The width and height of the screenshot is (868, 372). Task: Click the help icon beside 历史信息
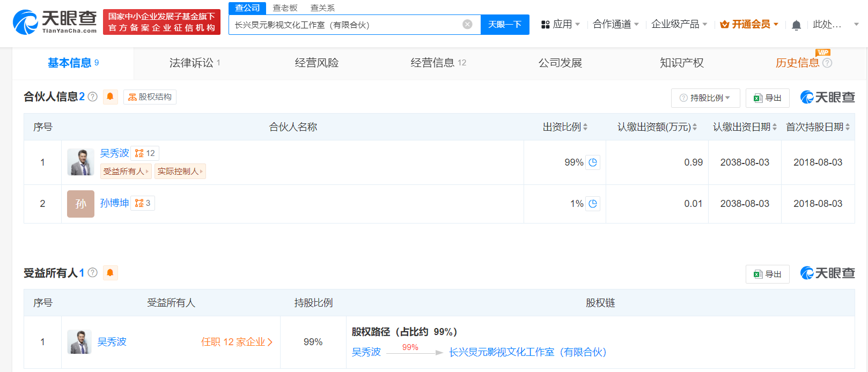(x=827, y=63)
